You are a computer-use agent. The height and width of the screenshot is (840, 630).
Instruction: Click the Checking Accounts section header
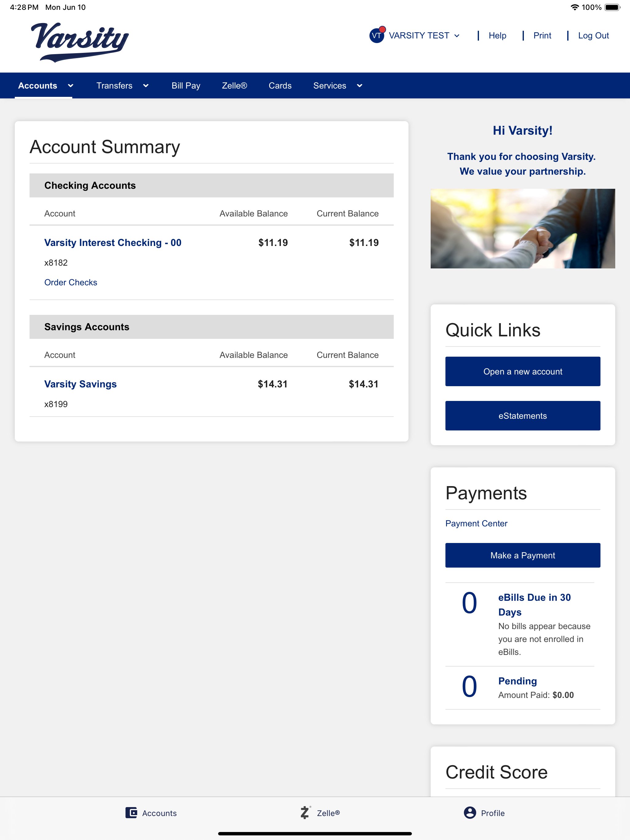click(211, 185)
